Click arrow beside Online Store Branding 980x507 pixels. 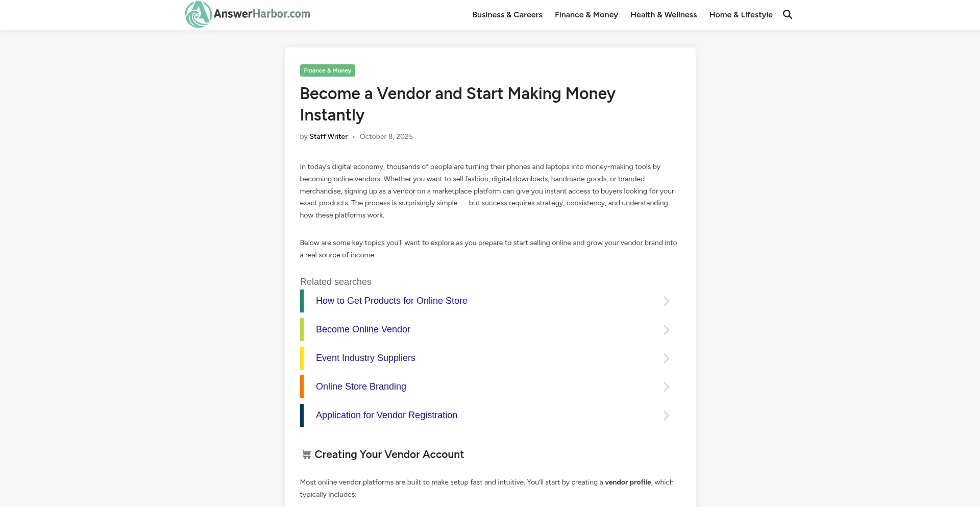click(x=666, y=387)
